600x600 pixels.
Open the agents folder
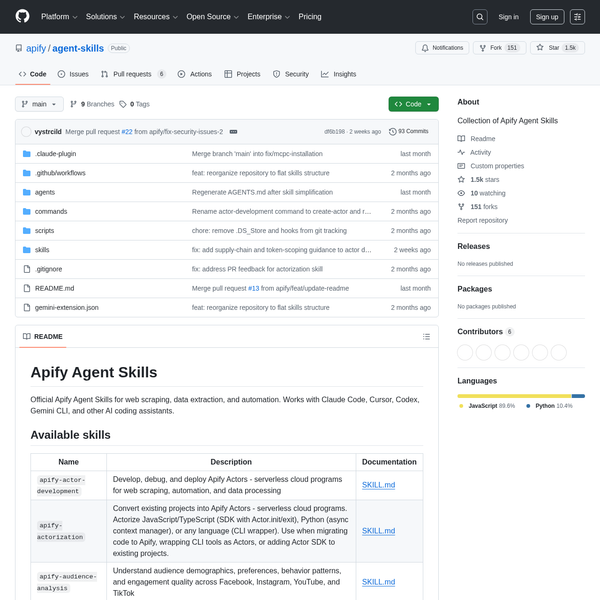[x=45, y=192]
